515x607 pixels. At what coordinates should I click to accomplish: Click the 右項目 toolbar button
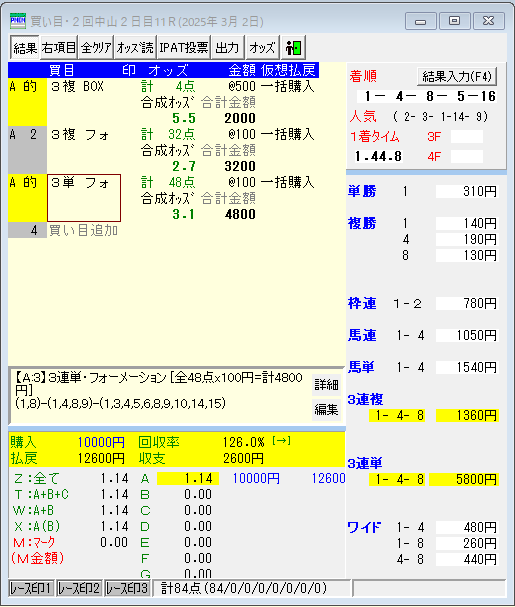click(59, 48)
